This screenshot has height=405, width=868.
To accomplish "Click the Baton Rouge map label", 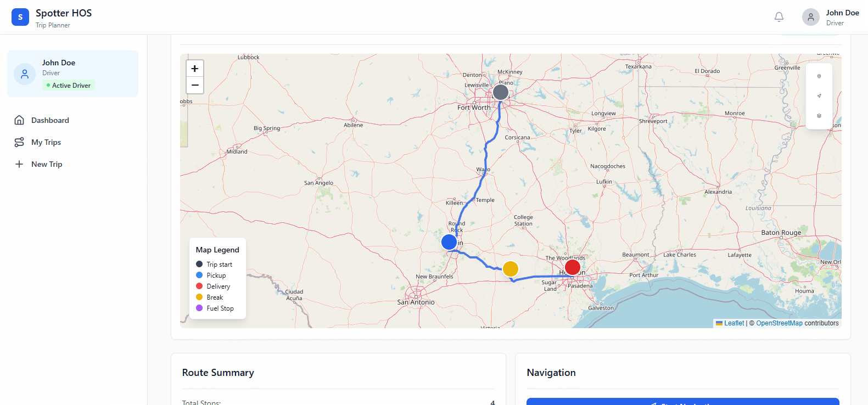I will [781, 233].
